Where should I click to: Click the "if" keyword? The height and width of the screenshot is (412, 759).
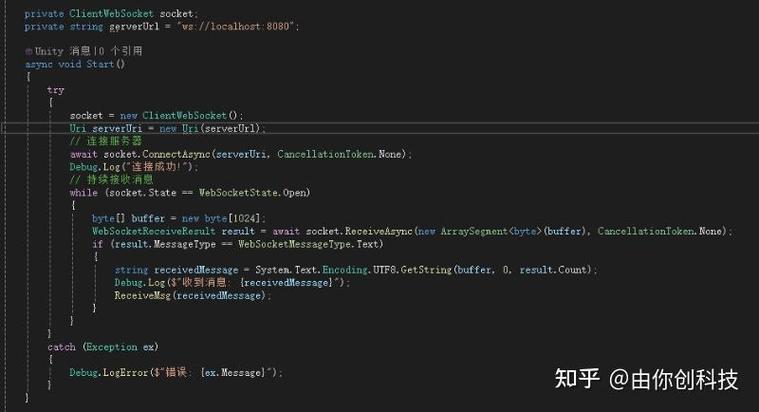tap(98, 244)
